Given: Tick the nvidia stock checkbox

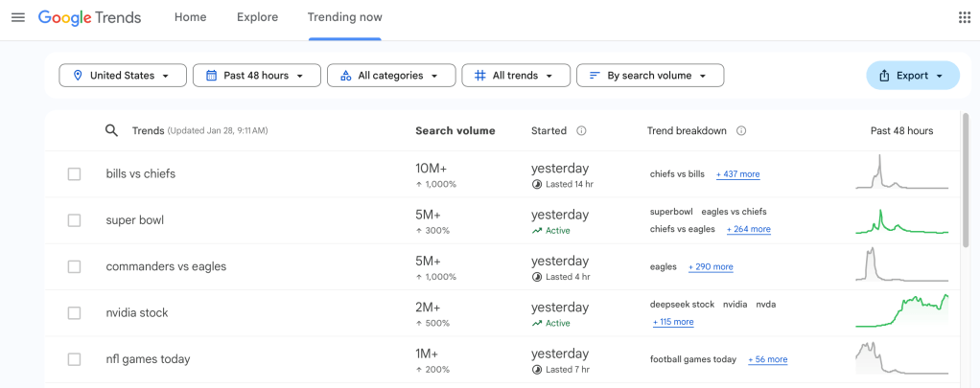Looking at the screenshot, I should (74, 313).
